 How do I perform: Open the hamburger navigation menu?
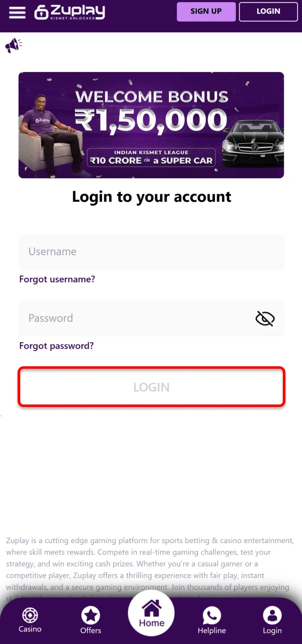click(x=17, y=13)
